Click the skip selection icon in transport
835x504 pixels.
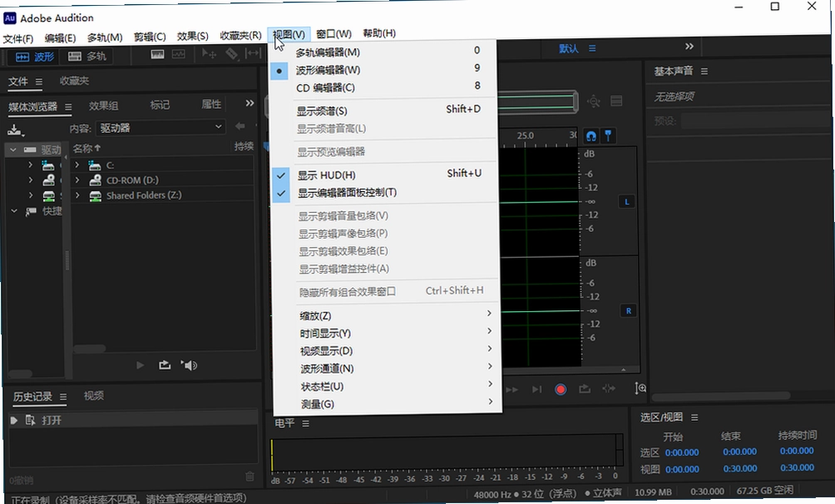(x=609, y=389)
